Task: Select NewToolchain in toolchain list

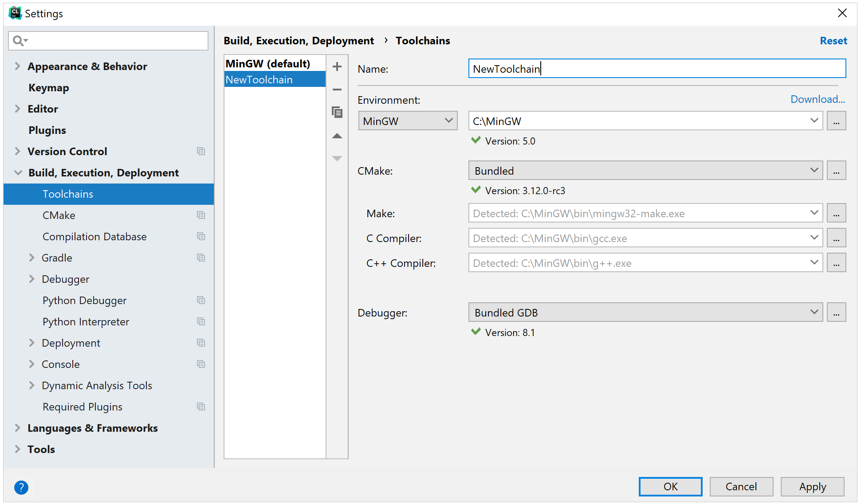Action: coord(275,79)
